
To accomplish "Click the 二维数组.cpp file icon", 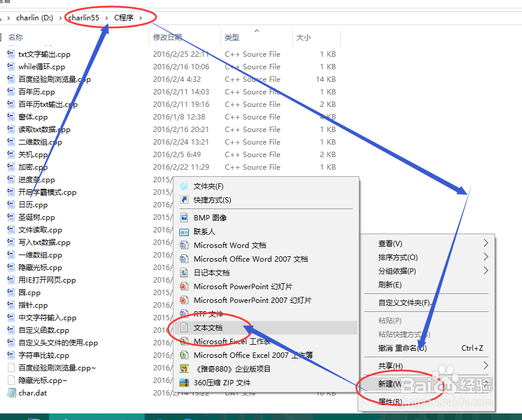I will pos(11,142).
